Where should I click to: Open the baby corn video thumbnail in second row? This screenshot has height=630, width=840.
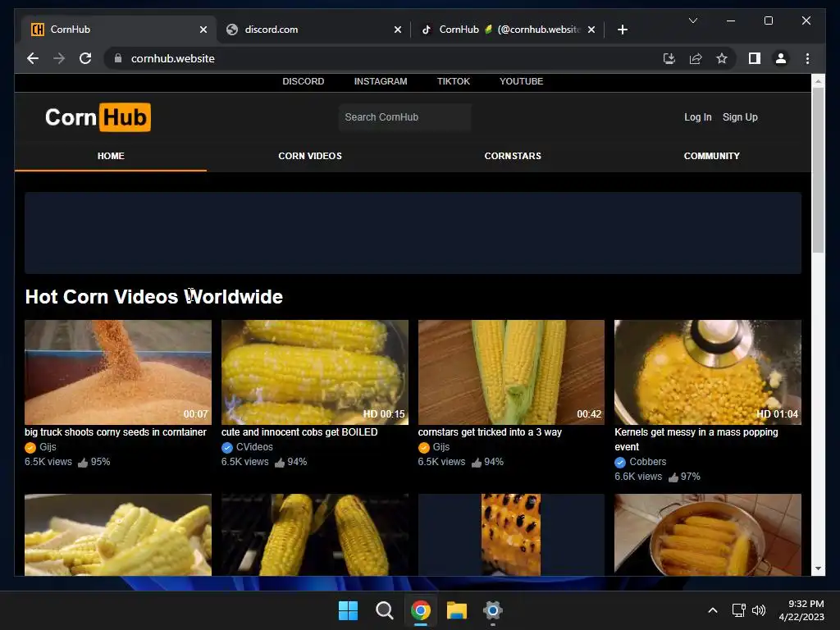click(118, 535)
